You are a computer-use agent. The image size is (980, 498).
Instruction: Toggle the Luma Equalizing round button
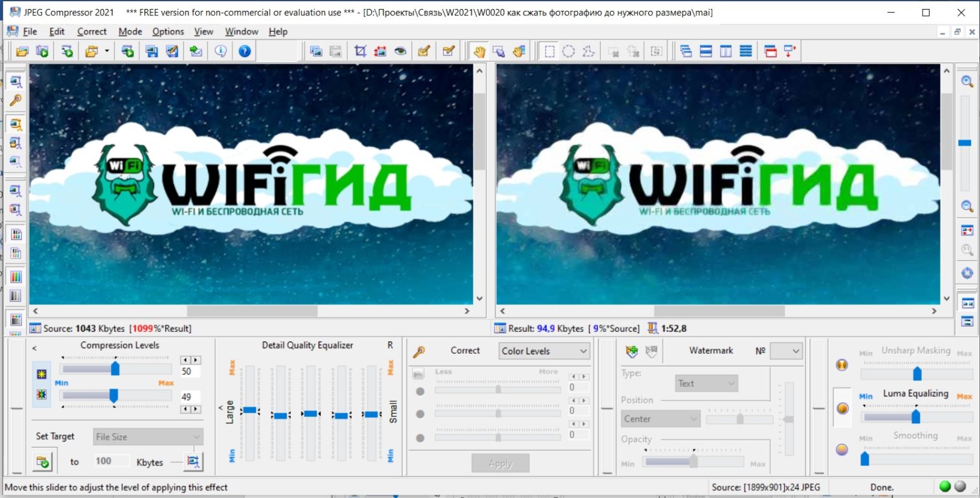(843, 408)
